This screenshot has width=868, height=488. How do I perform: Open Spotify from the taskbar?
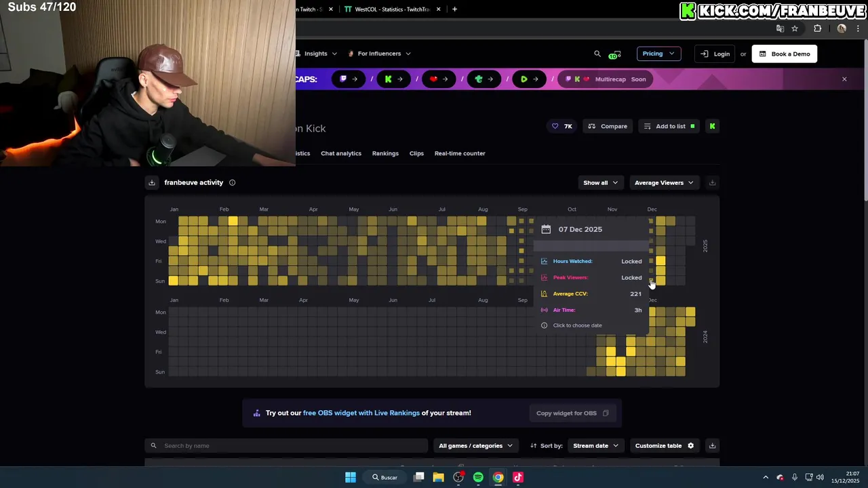tap(478, 477)
